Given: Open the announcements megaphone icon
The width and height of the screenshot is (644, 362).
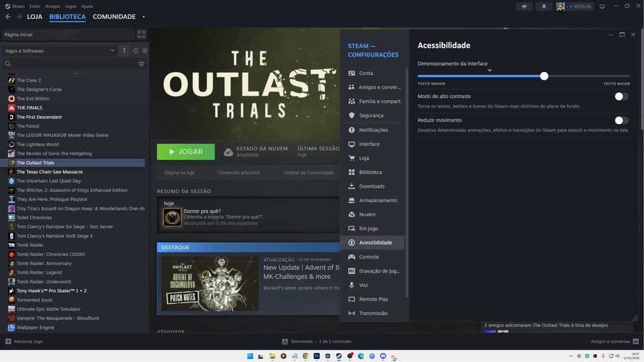Looking at the screenshot, I should tap(524, 7).
